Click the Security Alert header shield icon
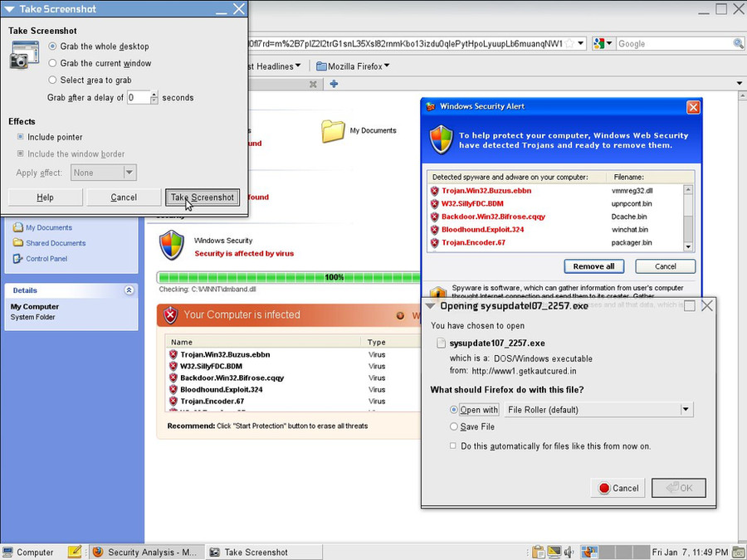This screenshot has height=560, width=747. [x=442, y=139]
